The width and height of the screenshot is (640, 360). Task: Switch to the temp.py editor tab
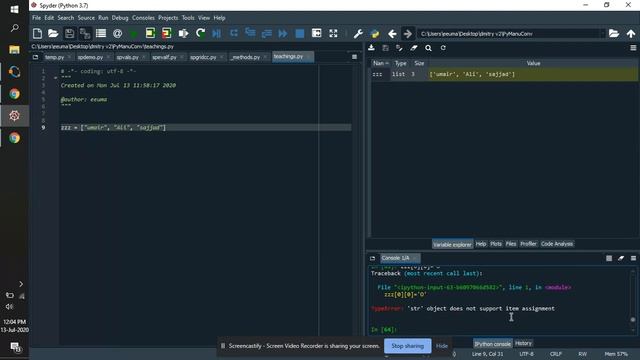[54, 57]
